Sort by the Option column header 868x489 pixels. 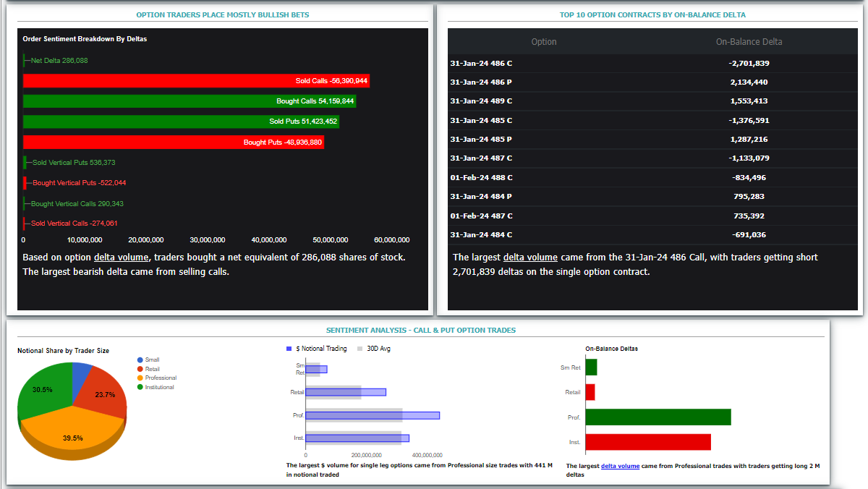544,42
